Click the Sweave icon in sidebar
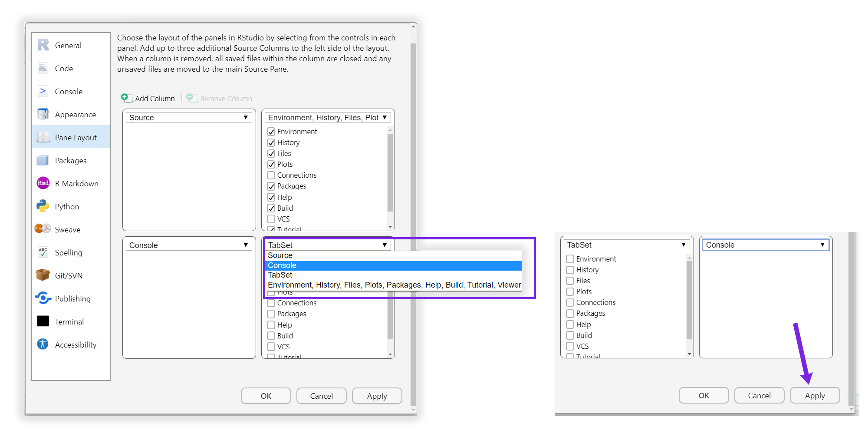Image resolution: width=868 pixels, height=437 pixels. pyautogui.click(x=43, y=228)
